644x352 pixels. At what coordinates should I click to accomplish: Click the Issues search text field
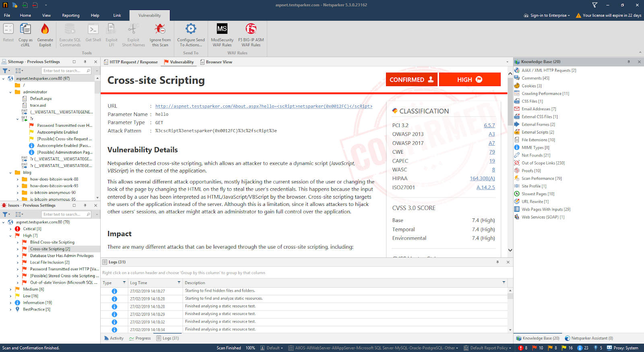pos(64,214)
